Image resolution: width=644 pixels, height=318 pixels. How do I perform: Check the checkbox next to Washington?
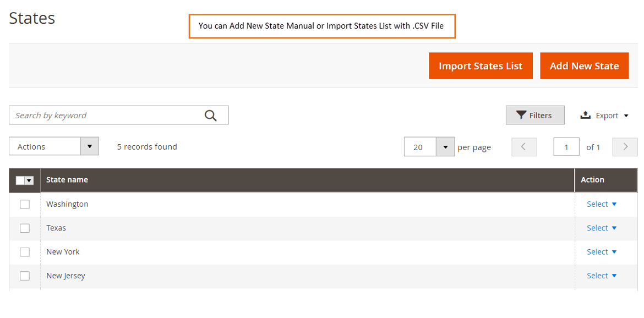click(25, 204)
